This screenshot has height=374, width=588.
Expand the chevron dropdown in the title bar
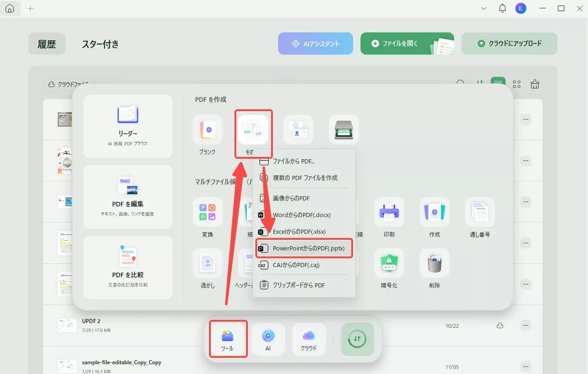coord(484,8)
